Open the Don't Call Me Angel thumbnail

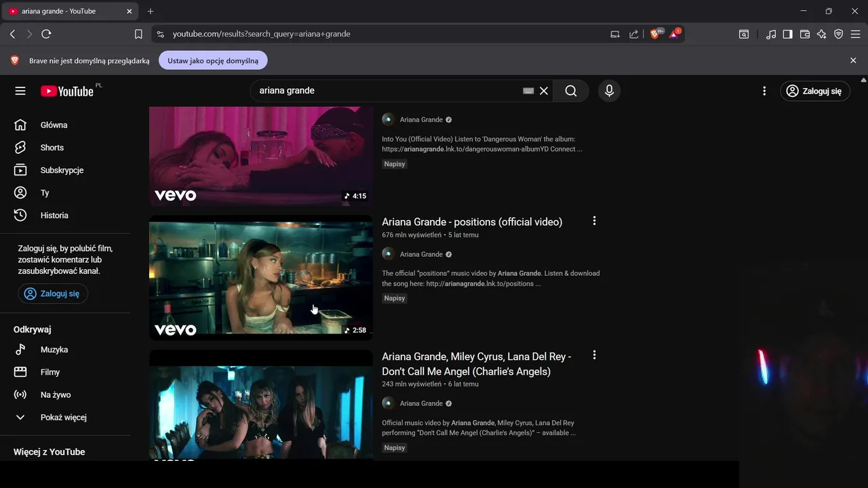tap(261, 405)
